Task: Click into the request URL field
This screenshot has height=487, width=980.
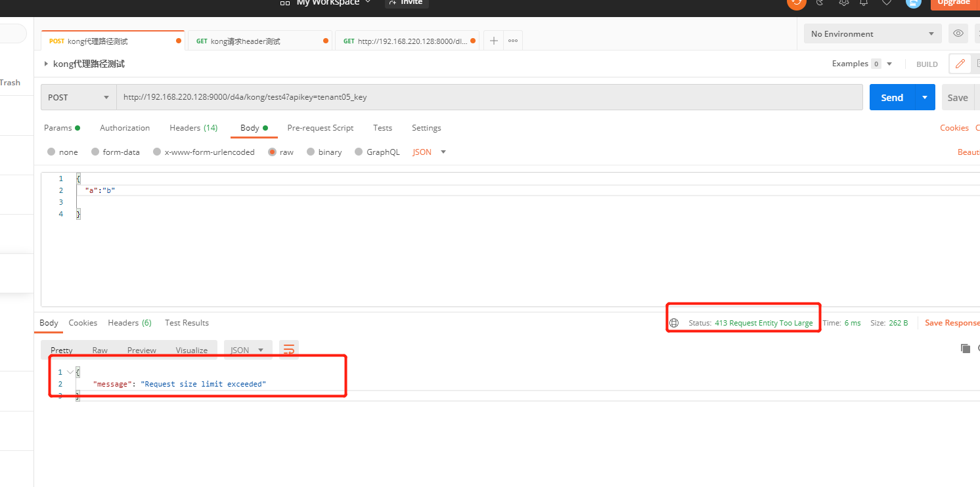Action: [489, 97]
